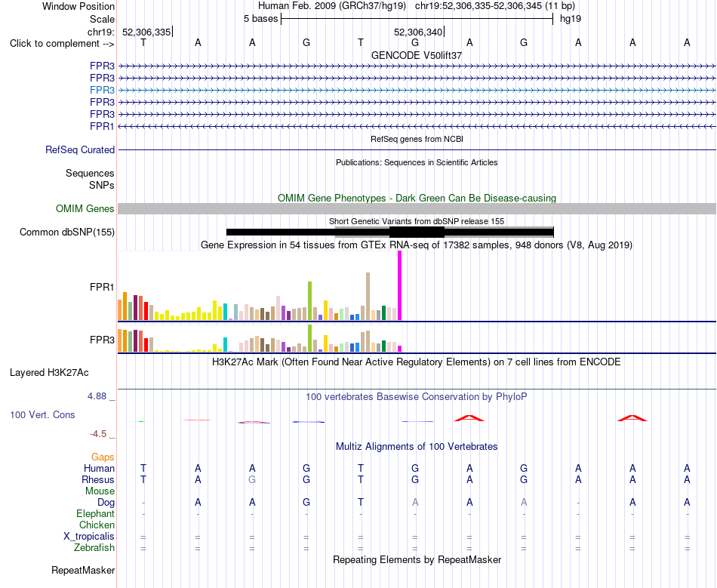Click the 'Dog' alignment row label

[x=106, y=503]
